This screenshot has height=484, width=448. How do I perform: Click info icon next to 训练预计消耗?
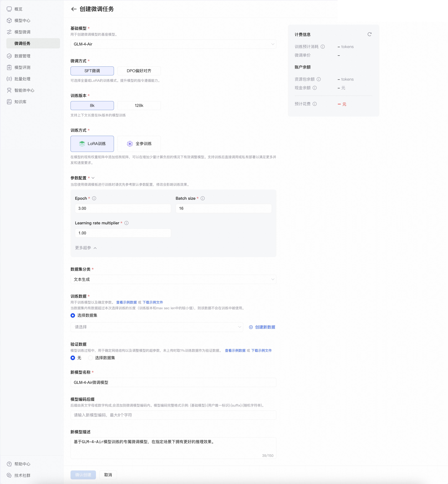[323, 47]
